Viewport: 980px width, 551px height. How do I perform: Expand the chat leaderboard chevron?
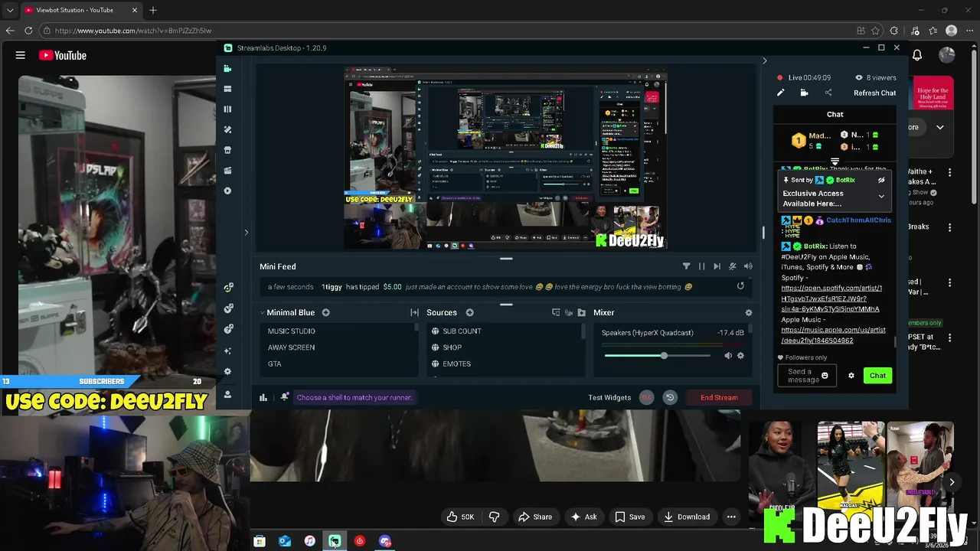pos(835,161)
